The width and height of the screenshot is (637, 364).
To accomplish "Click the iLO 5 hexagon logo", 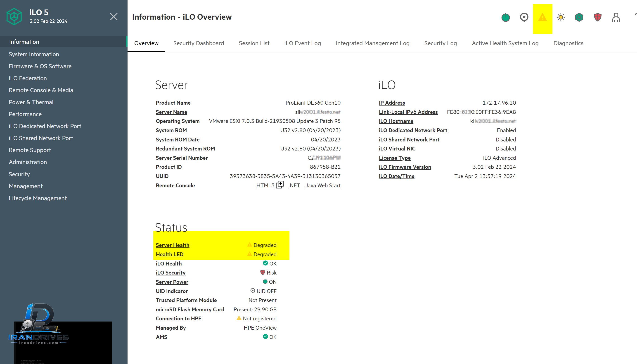I will pos(14,16).
